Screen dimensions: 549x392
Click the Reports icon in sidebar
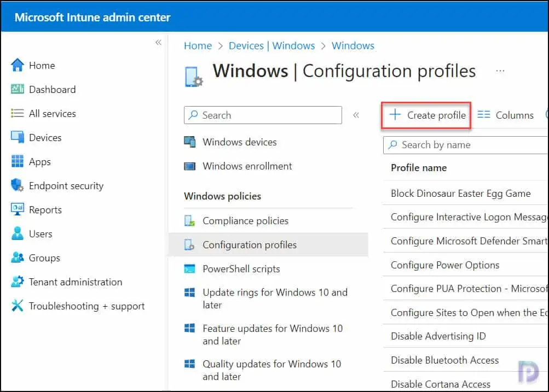click(17, 209)
